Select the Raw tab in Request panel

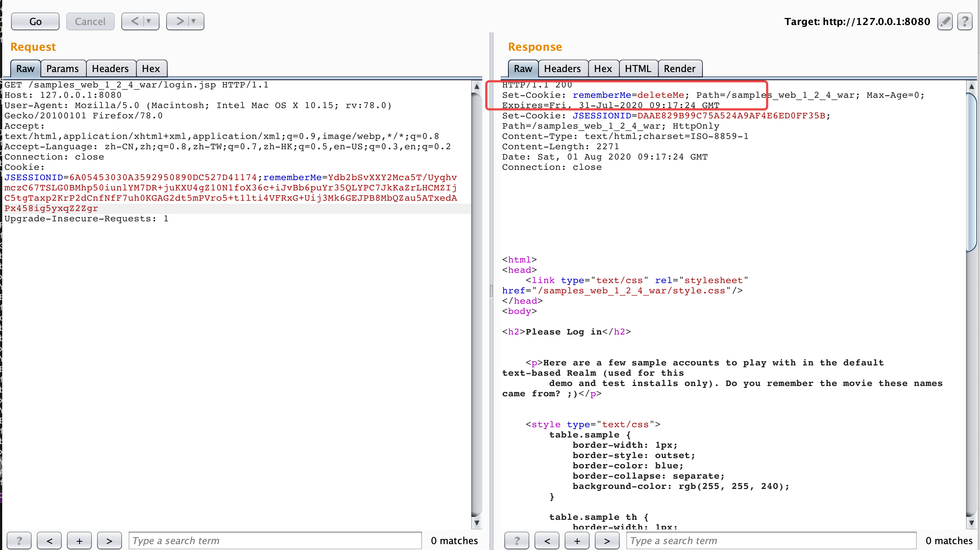tap(25, 68)
